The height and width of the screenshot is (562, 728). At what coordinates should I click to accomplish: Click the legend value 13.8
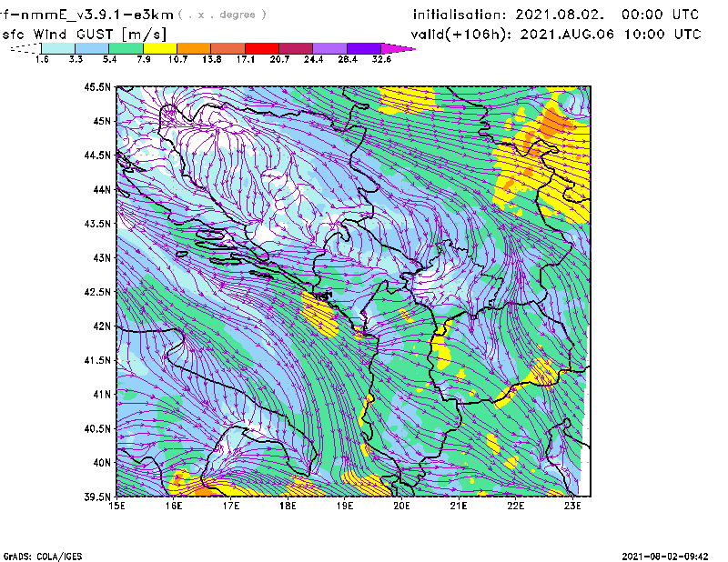click(211, 59)
